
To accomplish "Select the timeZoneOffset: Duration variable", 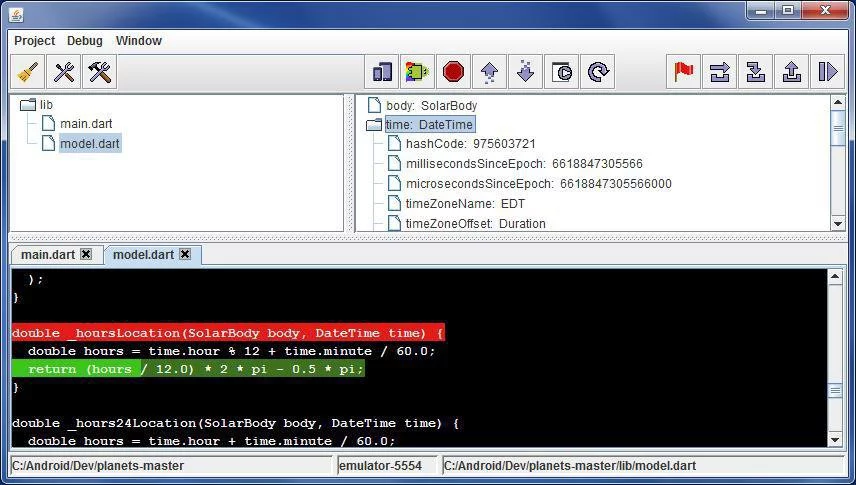I will pos(475,224).
